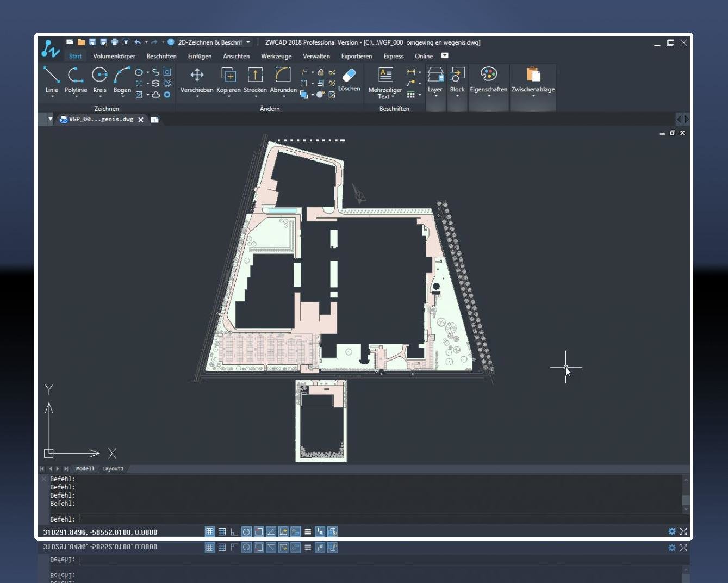Click the table tool in Beschriften panel
The height and width of the screenshot is (583, 728).
(x=411, y=95)
